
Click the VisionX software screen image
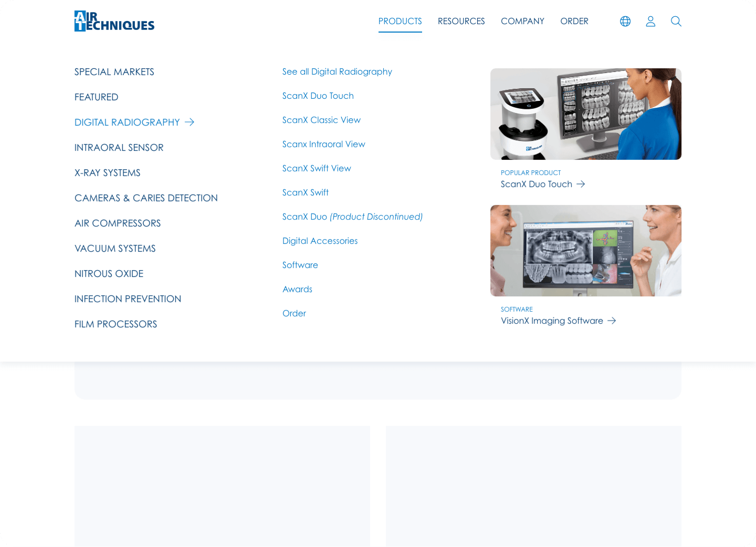[x=586, y=251]
